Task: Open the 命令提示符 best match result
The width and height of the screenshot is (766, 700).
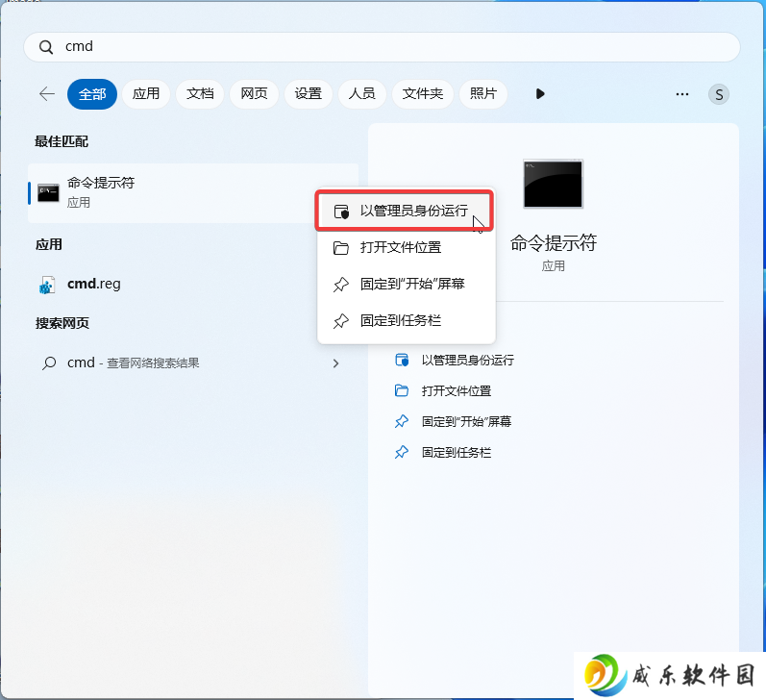Action: 193,193
